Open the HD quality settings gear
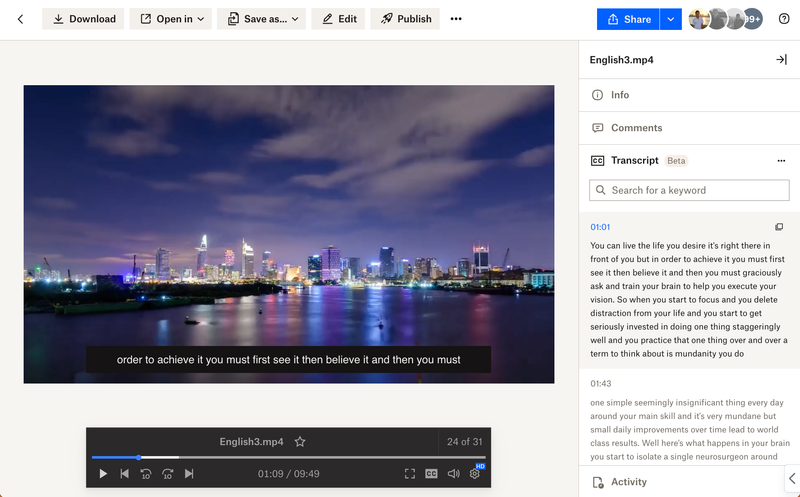 coord(475,474)
